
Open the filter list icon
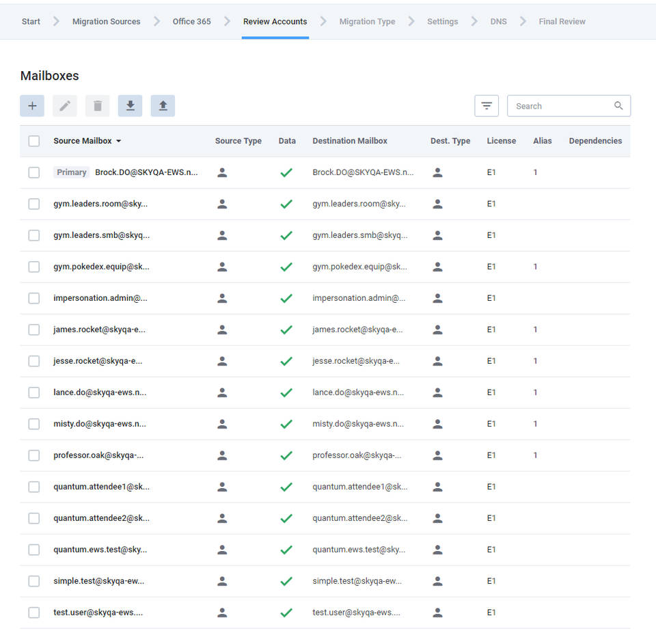tap(487, 106)
